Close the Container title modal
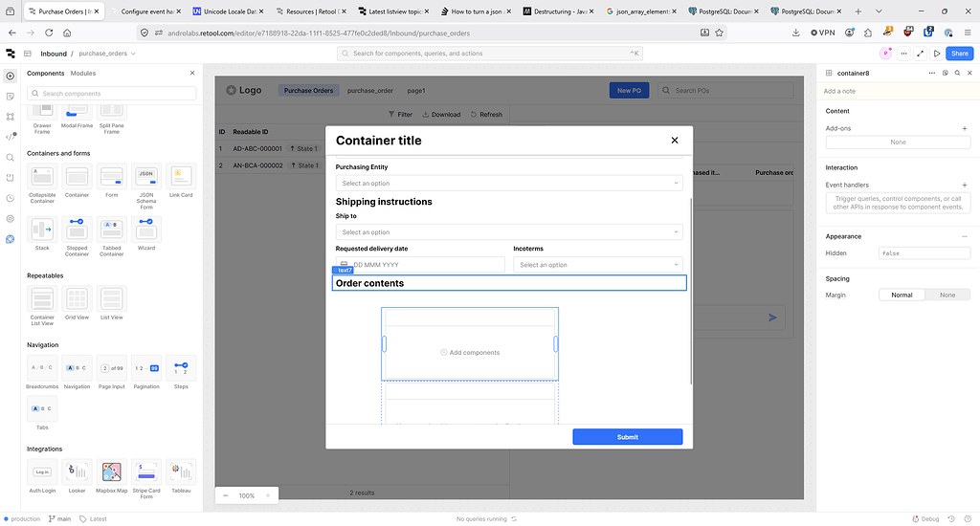The width and height of the screenshot is (980, 526). pyautogui.click(x=675, y=141)
